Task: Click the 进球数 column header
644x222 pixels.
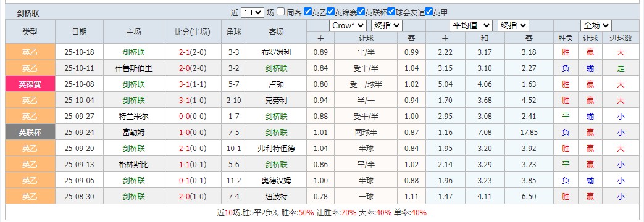Action: (x=621, y=38)
